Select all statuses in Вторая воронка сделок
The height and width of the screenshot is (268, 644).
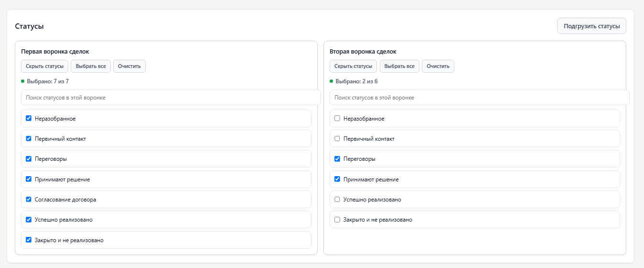coord(399,66)
